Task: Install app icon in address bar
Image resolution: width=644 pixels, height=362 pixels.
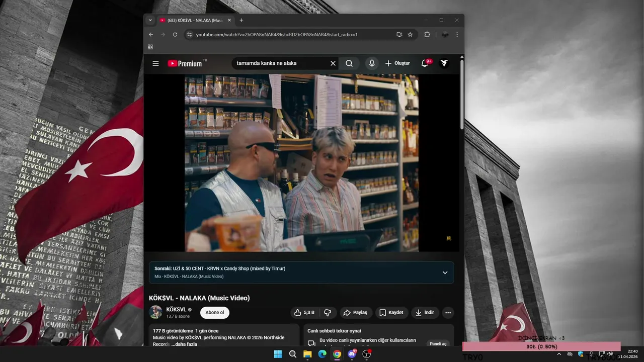Action: [x=399, y=35]
